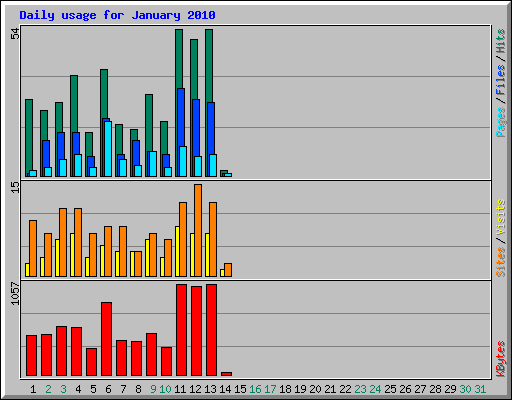Click day label '29' on the axis
The height and width of the screenshot is (400, 512).
click(450, 389)
